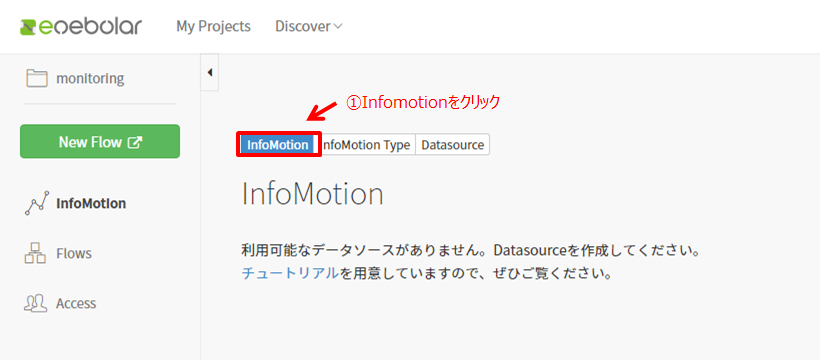Switch to the InfoMotion Type tab

[366, 145]
